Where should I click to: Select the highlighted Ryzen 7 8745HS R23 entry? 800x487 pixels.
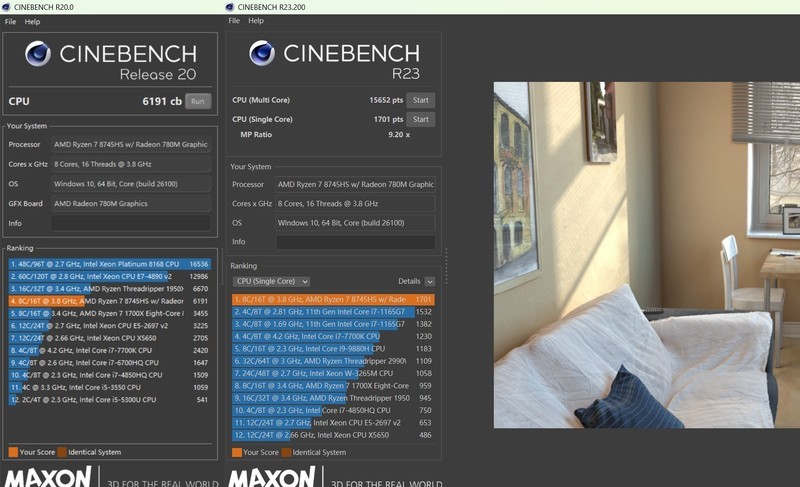point(334,298)
